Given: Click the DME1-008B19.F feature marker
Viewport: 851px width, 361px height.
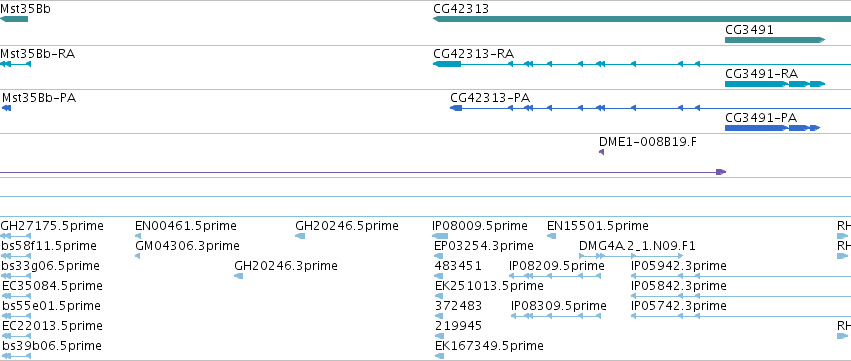Looking at the screenshot, I should tap(601, 152).
